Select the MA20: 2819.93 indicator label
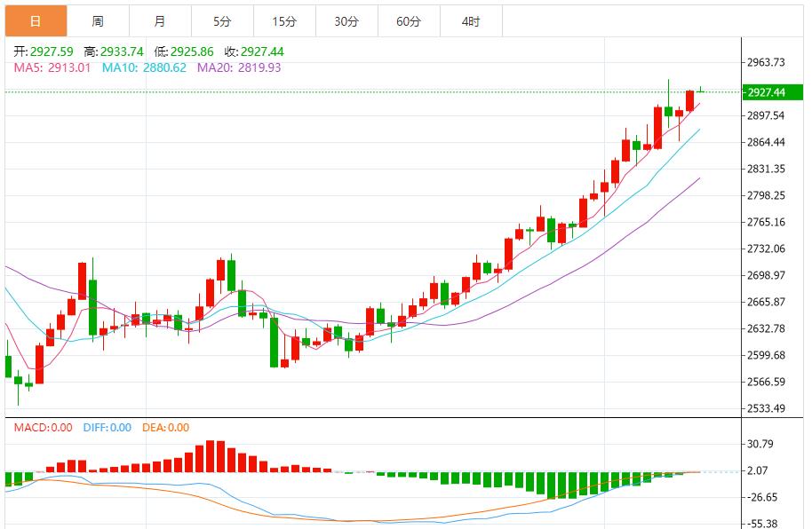The width and height of the screenshot is (812, 529). [x=239, y=67]
